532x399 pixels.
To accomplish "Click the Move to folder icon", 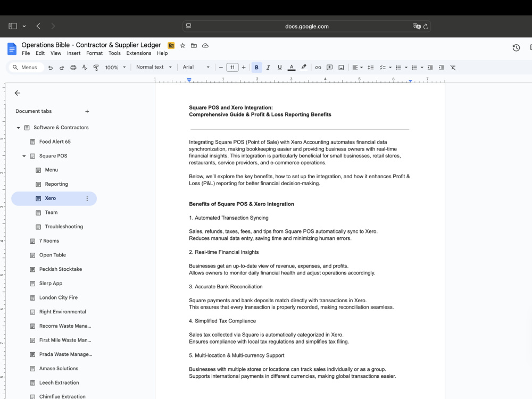I will 194,45.
